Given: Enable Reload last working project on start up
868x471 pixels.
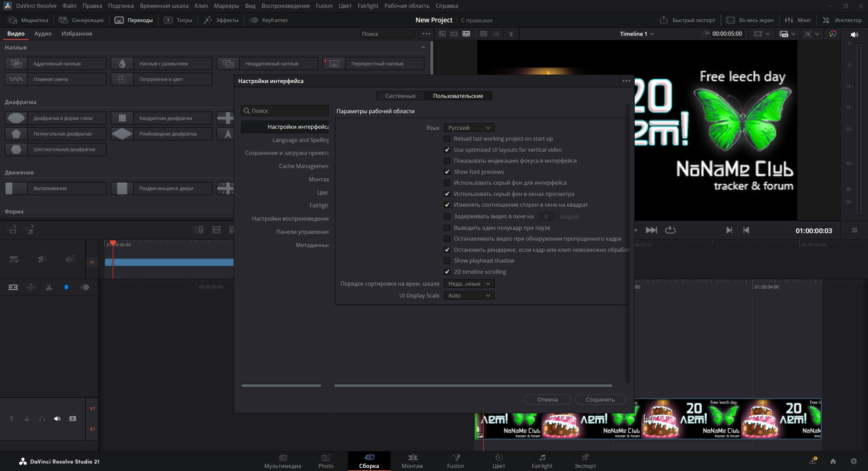Looking at the screenshot, I should (x=447, y=139).
